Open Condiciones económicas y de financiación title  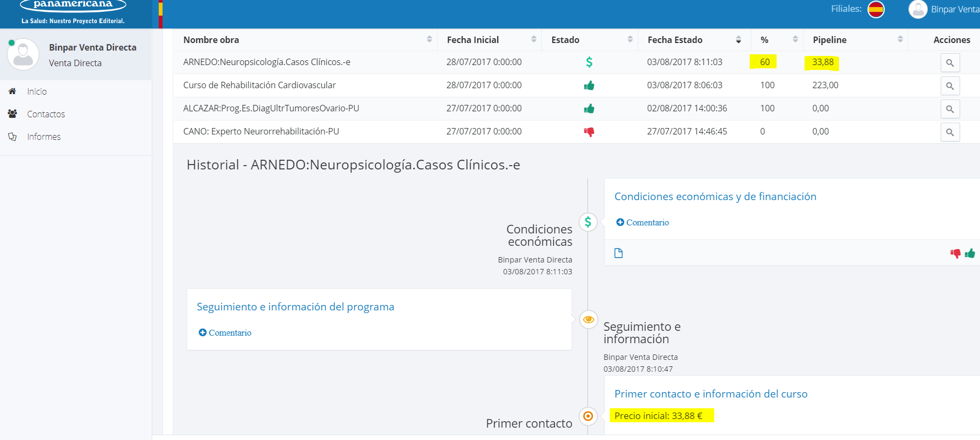pos(715,196)
